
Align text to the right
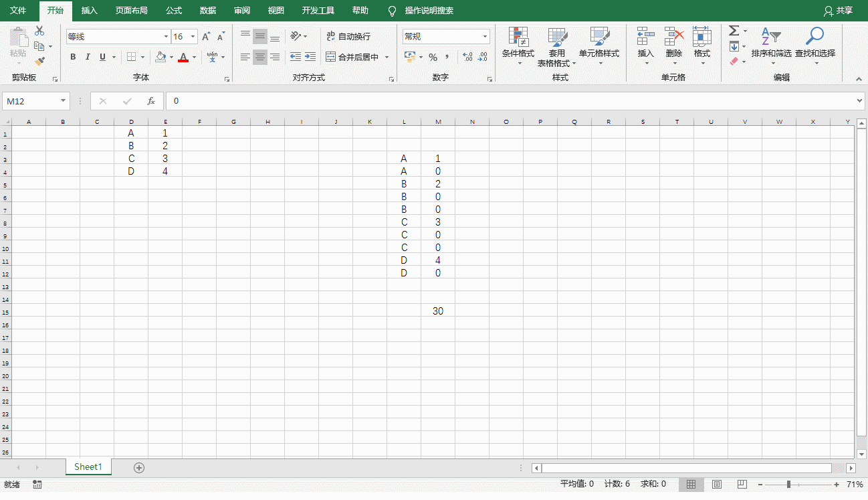click(x=274, y=57)
